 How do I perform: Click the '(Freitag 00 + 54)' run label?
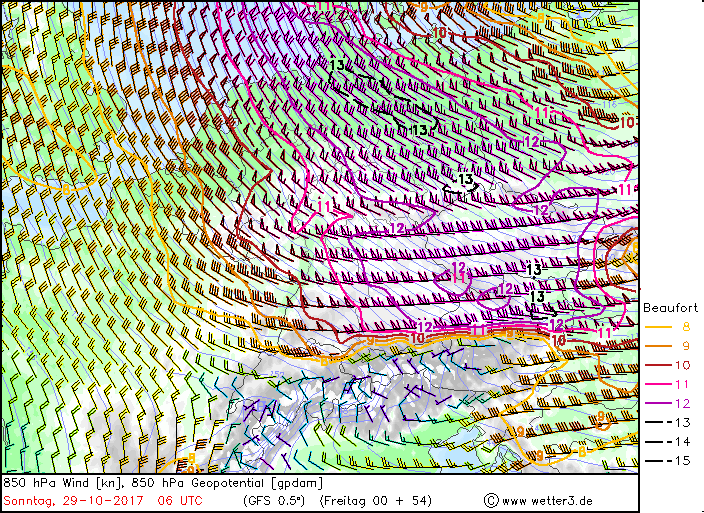(x=375, y=500)
